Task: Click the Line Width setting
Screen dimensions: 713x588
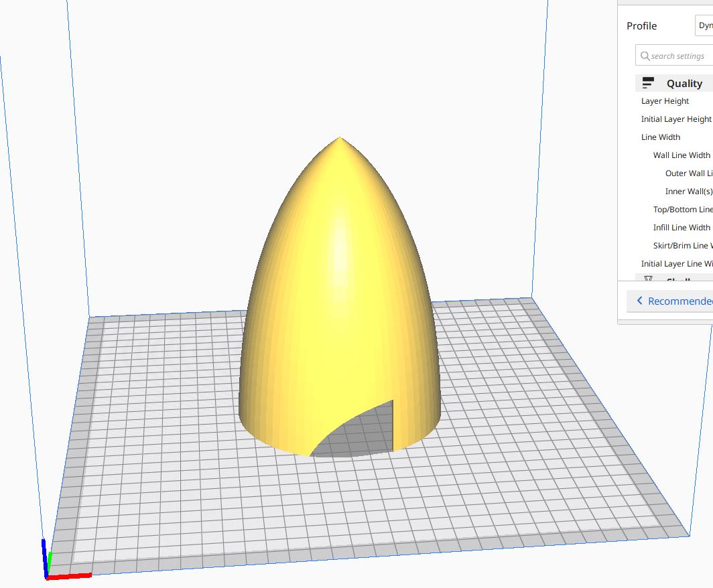Action: click(660, 137)
